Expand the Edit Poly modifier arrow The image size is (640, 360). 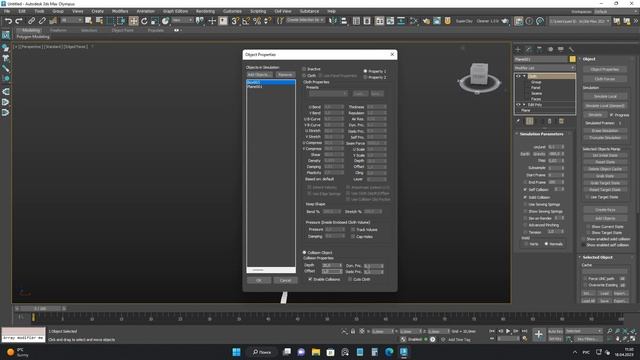pyautogui.click(x=524, y=105)
